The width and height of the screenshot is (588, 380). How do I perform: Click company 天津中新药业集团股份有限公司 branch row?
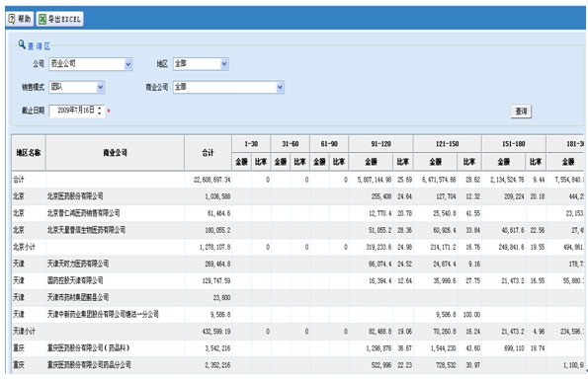tap(103, 315)
